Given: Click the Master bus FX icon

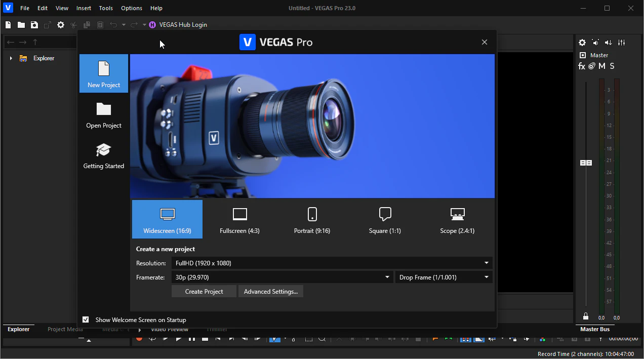Looking at the screenshot, I should tap(582, 66).
